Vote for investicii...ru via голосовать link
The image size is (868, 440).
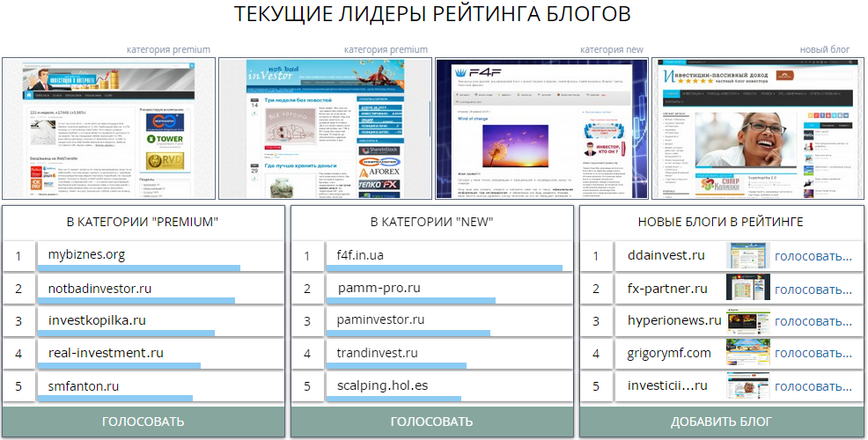point(813,386)
